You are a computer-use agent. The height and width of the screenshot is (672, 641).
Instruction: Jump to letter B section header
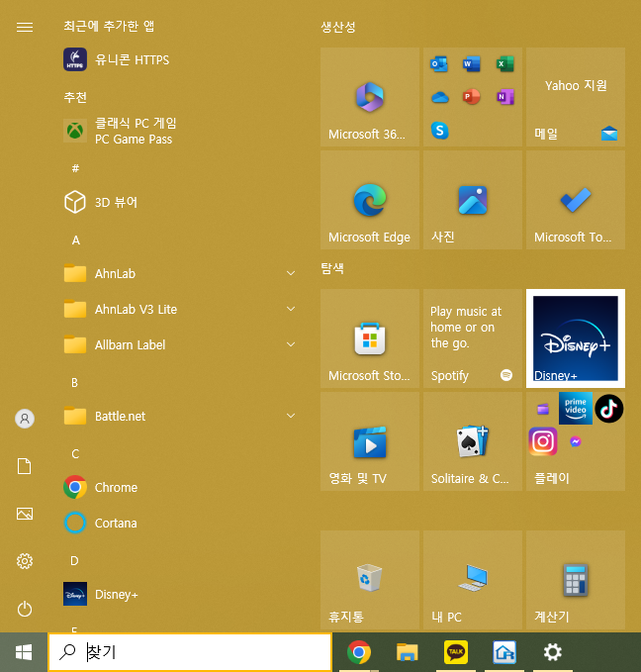pyautogui.click(x=74, y=383)
